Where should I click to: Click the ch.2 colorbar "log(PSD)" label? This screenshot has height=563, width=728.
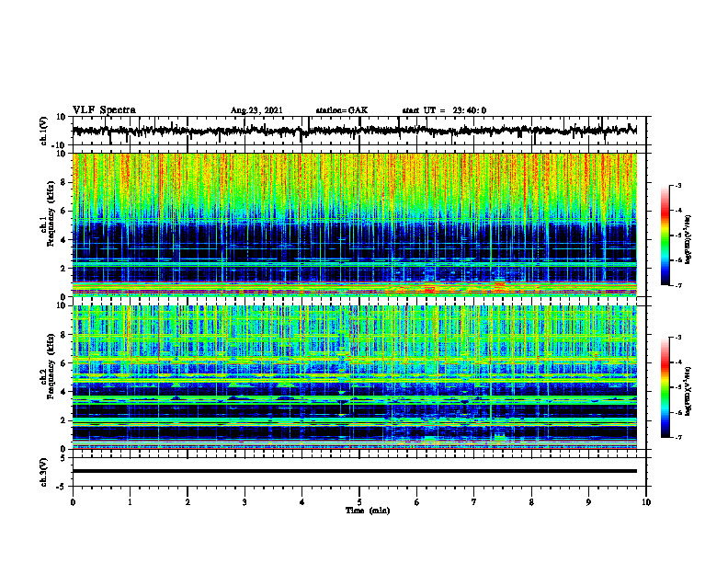688,389
